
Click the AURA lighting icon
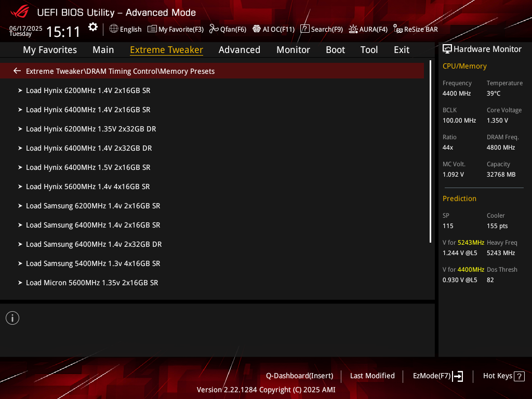pos(353,29)
